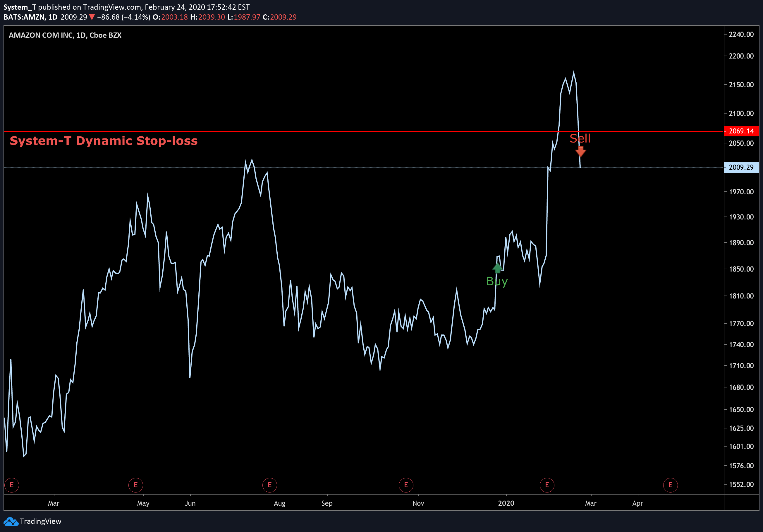
Task: Click the red Sell label
Action: [580, 138]
